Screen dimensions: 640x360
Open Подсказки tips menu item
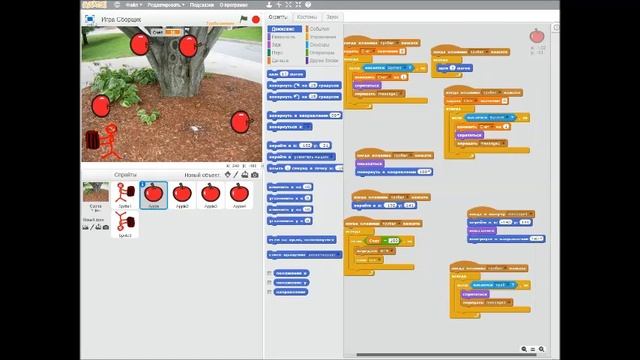click(x=202, y=5)
